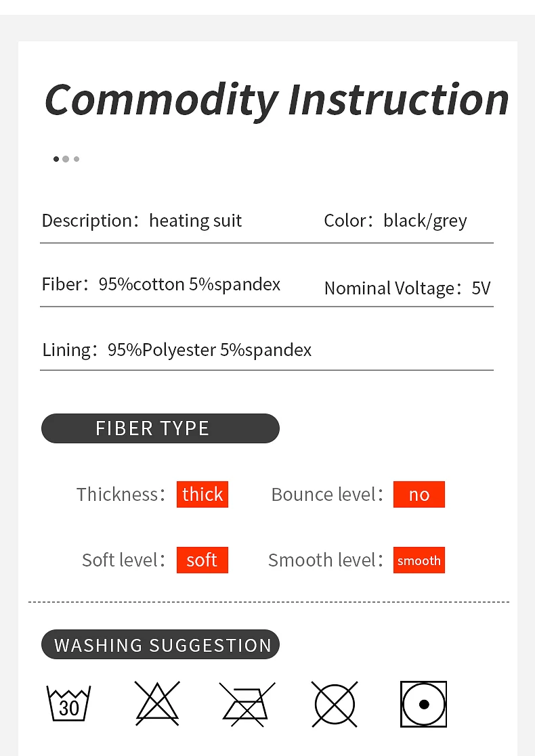Click the tumble dry square icon
The height and width of the screenshot is (756, 535).
coord(424,704)
